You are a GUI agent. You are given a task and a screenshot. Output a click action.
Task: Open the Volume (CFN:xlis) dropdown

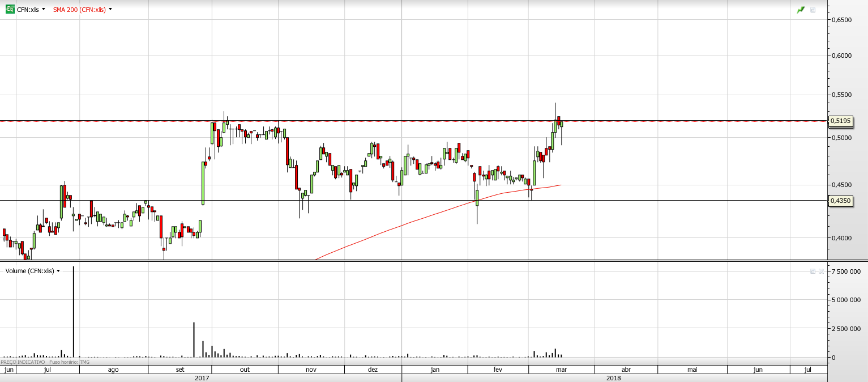(58, 271)
